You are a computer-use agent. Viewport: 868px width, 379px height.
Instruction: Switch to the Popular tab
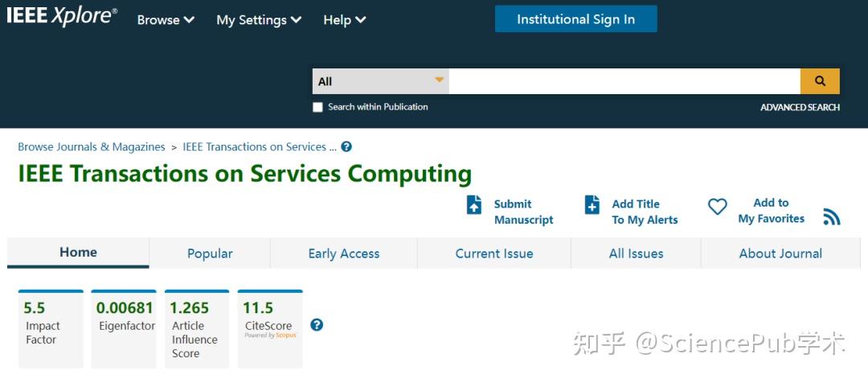click(x=210, y=253)
